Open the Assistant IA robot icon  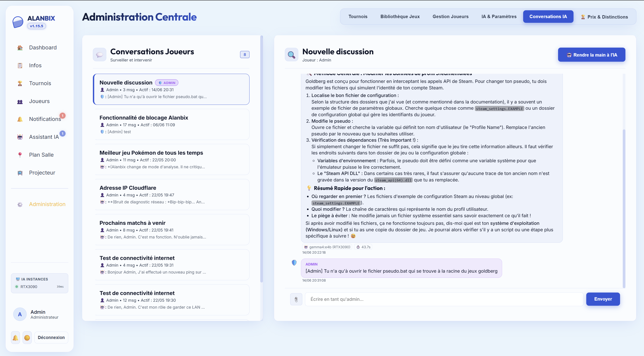click(20, 137)
